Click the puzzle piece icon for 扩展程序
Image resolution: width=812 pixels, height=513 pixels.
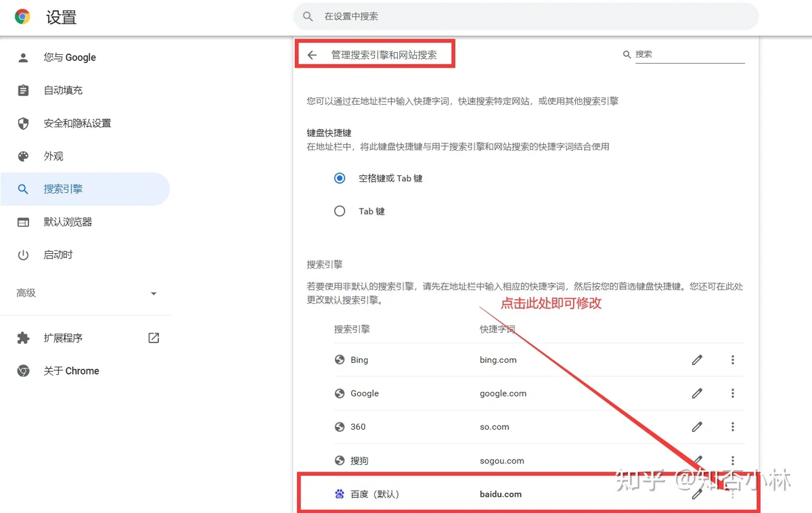click(x=23, y=338)
